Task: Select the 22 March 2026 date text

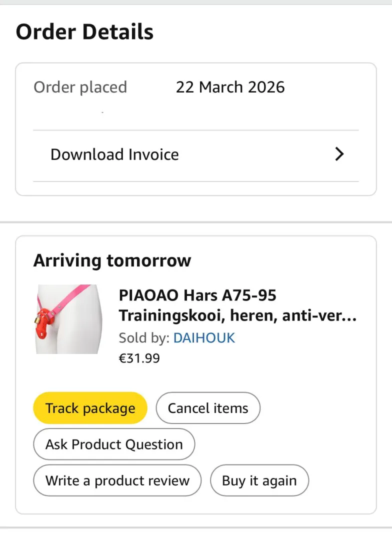Action: 230,87
